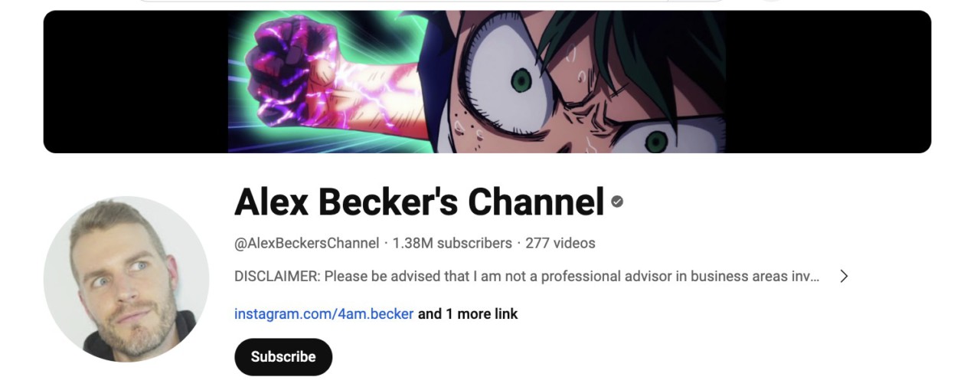
Task: Click the 1.38M subscribers count
Action: click(452, 243)
